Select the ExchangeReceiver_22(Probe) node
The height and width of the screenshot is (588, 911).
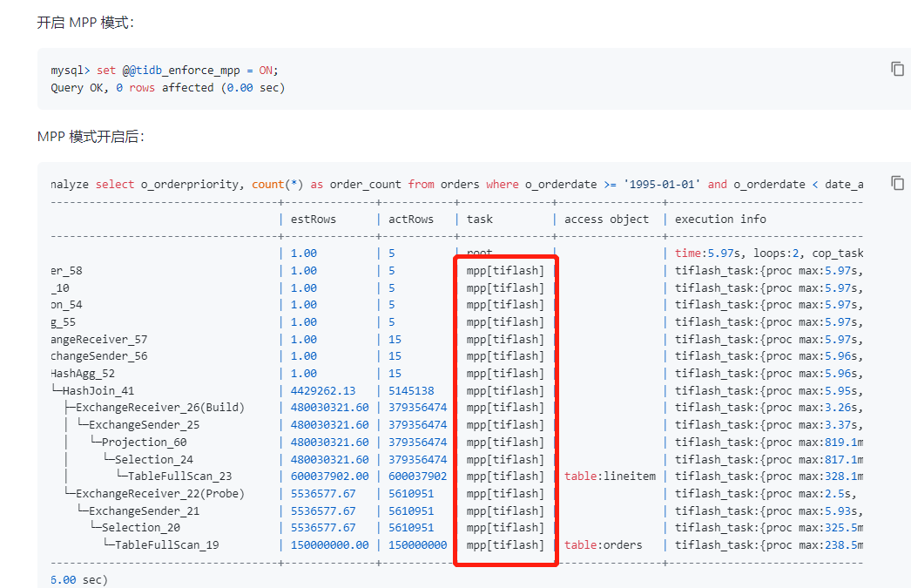pyautogui.click(x=160, y=494)
